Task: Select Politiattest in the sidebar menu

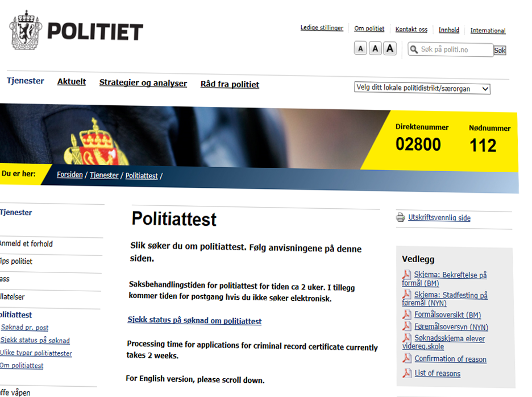Action: [16, 315]
